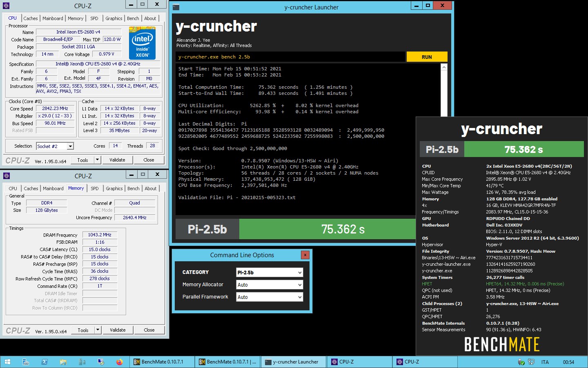Close the Command Line Options dialog
Viewport: 588px width, 368px height.
tap(305, 255)
